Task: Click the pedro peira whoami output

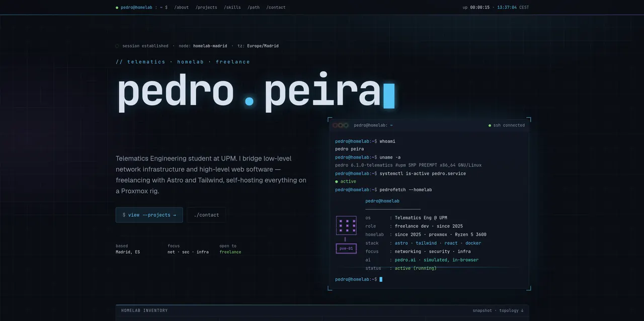Action: tap(349, 149)
